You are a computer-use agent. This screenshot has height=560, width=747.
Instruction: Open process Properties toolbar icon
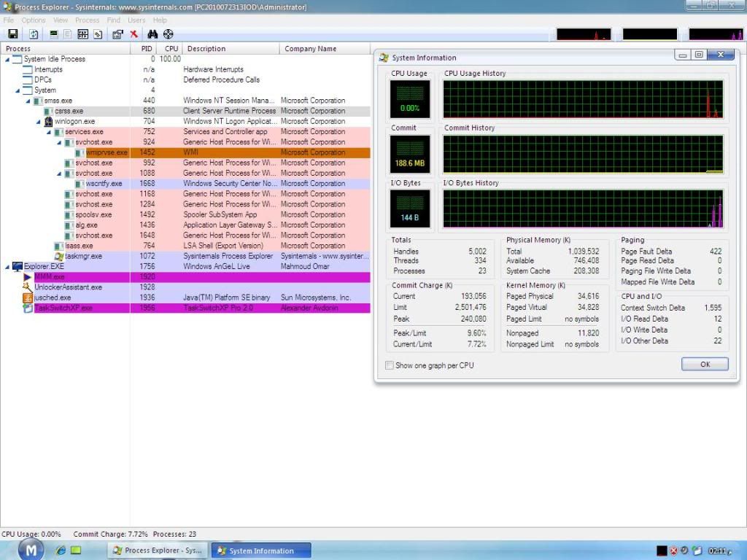tap(117, 34)
